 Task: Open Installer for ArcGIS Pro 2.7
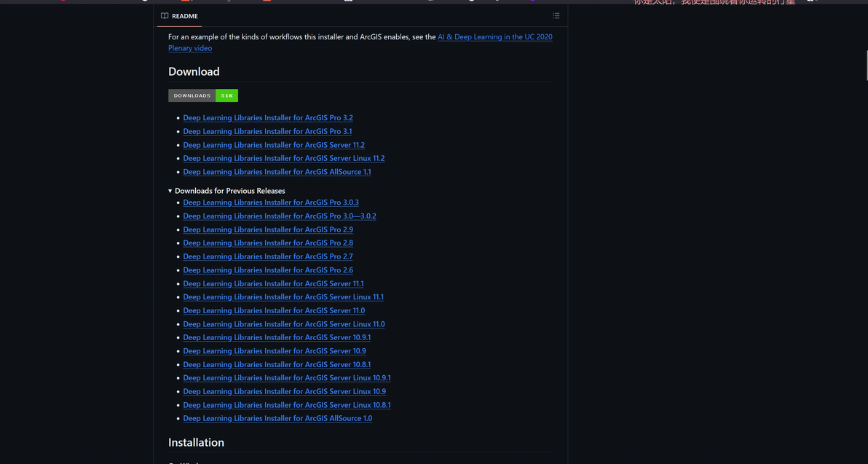coord(268,256)
